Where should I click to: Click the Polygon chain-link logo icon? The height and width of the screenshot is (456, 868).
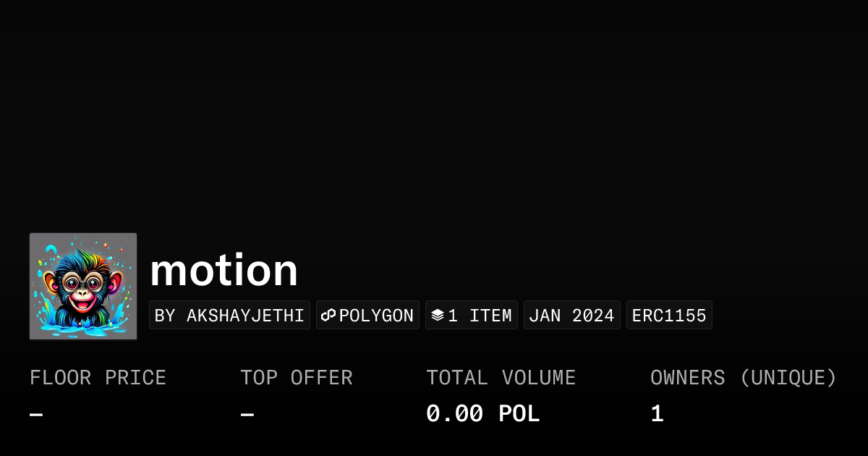329,316
